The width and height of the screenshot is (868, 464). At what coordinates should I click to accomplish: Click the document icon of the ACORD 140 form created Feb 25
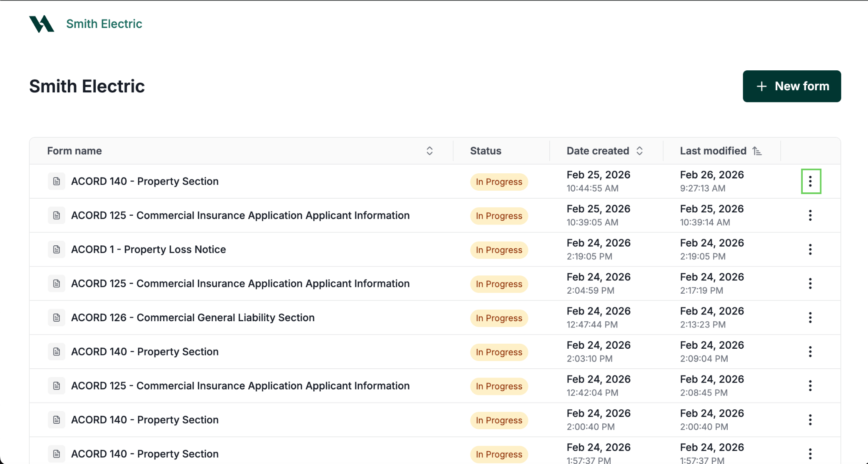tap(56, 181)
